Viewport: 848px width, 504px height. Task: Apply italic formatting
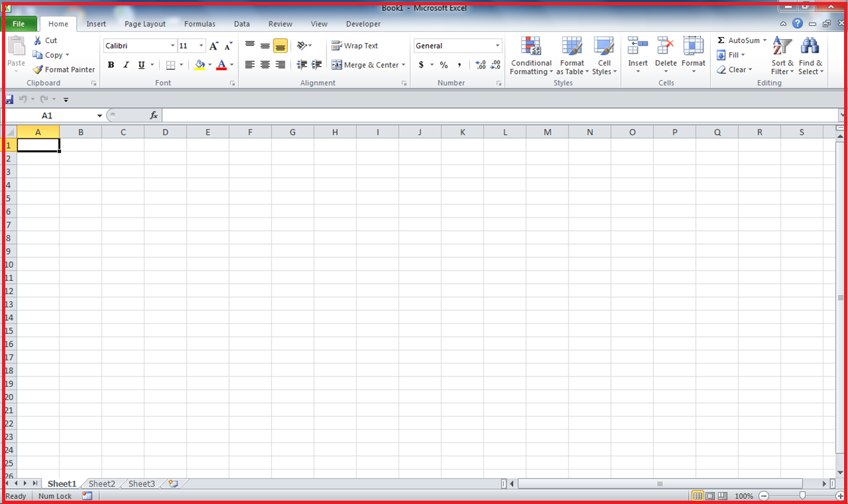point(126,65)
